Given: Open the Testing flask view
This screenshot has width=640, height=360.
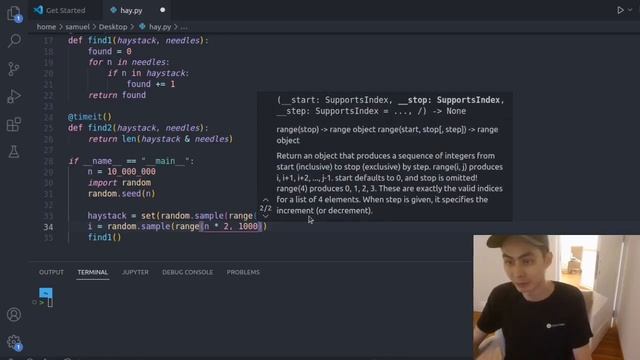Looking at the screenshot, I should point(14,152).
